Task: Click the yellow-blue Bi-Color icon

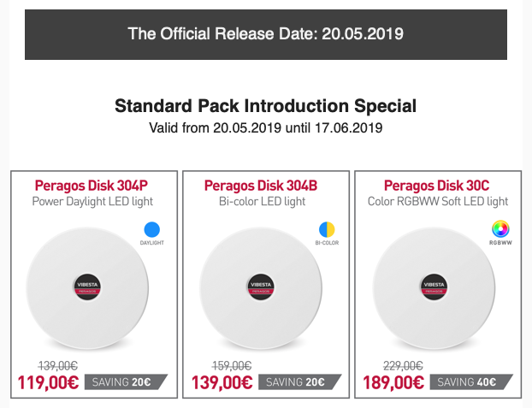Action: pyautogui.click(x=327, y=229)
